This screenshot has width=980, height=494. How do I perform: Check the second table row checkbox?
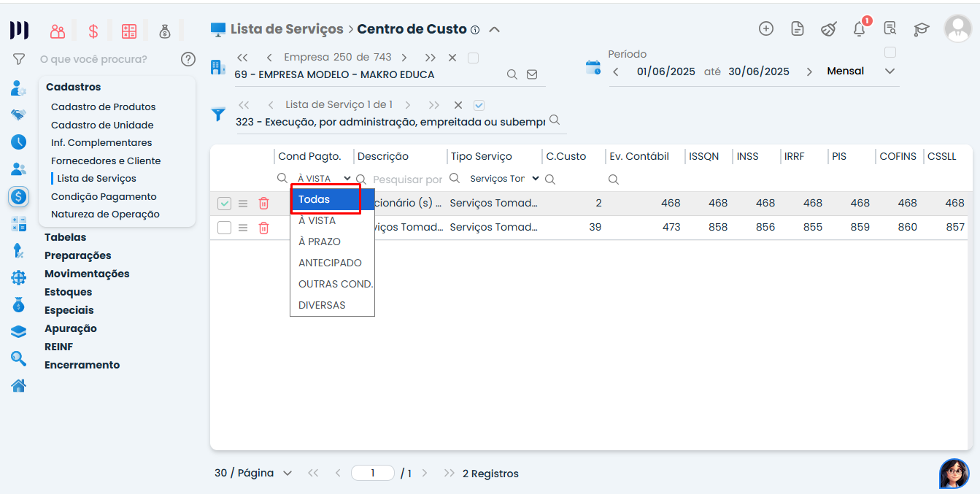224,228
